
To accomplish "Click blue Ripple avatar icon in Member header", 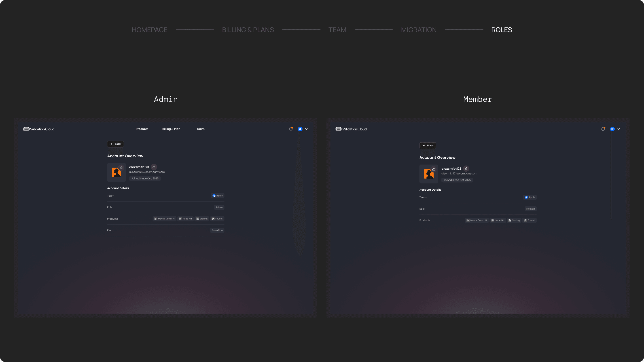I will (612, 129).
